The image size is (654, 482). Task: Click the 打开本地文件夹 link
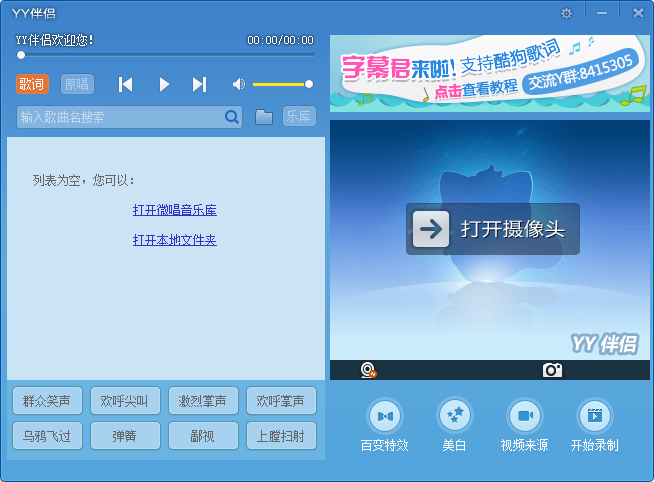click(175, 240)
